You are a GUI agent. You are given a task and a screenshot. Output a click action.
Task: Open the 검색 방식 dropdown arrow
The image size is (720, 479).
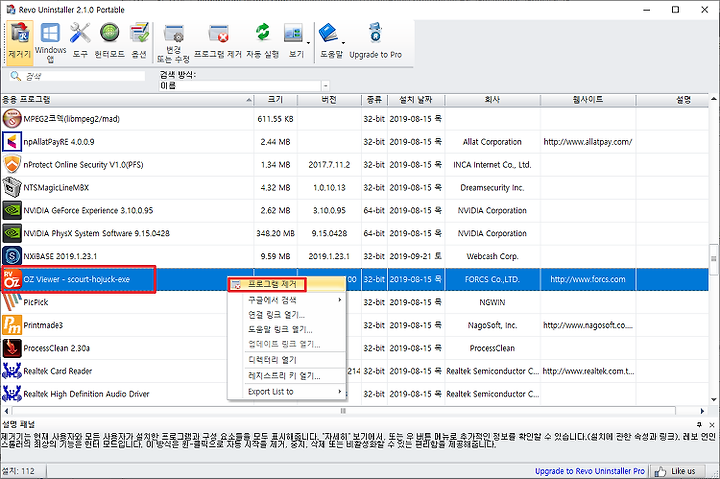click(x=325, y=86)
